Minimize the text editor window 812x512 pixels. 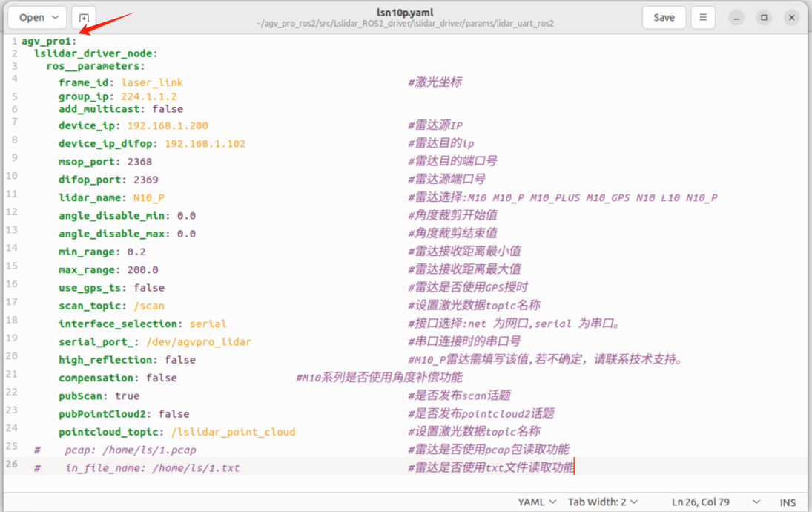click(x=736, y=18)
